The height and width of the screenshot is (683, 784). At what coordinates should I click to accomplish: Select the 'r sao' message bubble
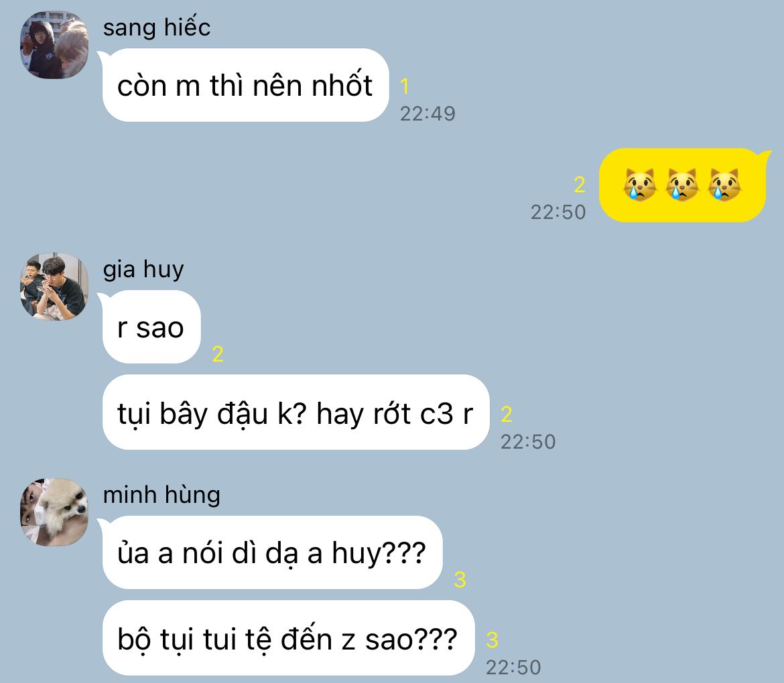pyautogui.click(x=151, y=327)
